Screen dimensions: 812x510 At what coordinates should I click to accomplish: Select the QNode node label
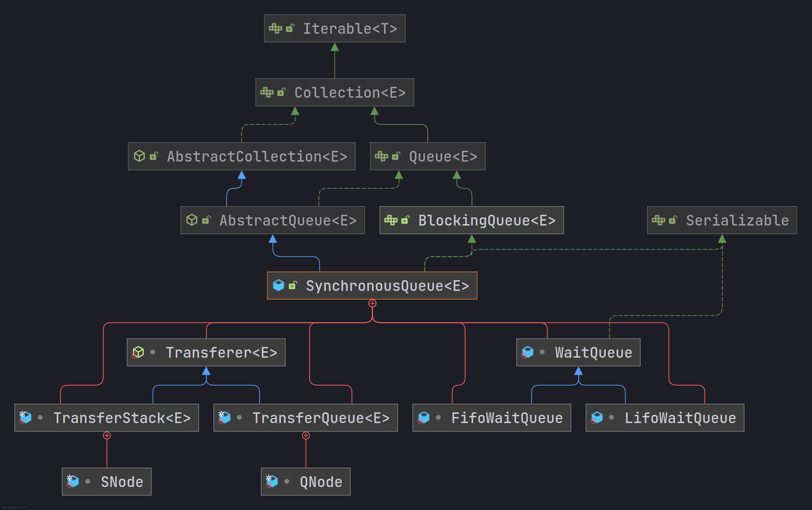point(321,482)
